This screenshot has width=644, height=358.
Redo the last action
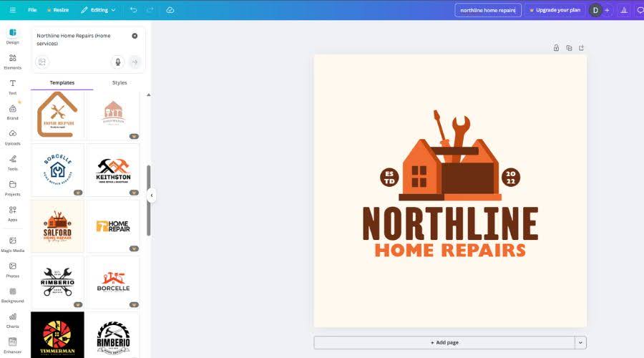tap(150, 10)
